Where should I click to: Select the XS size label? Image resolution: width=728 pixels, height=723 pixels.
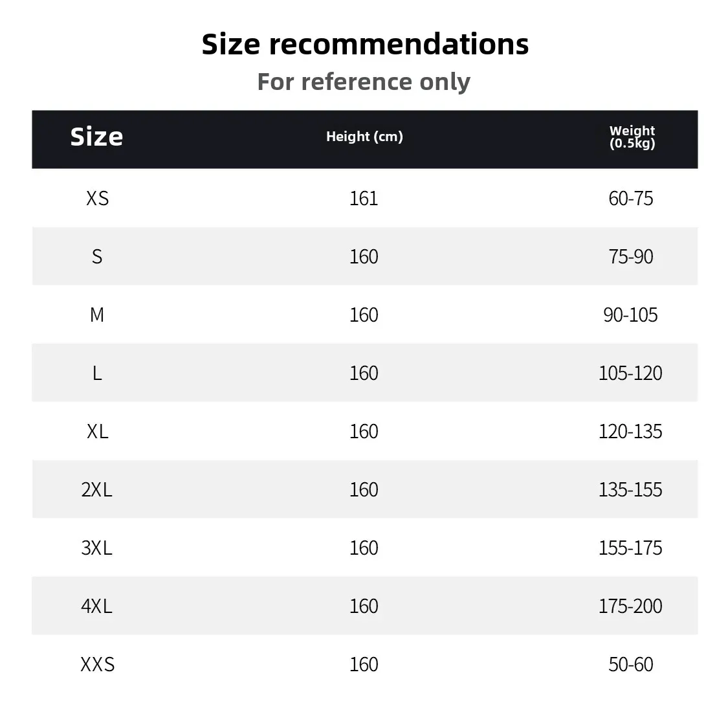[x=97, y=198]
